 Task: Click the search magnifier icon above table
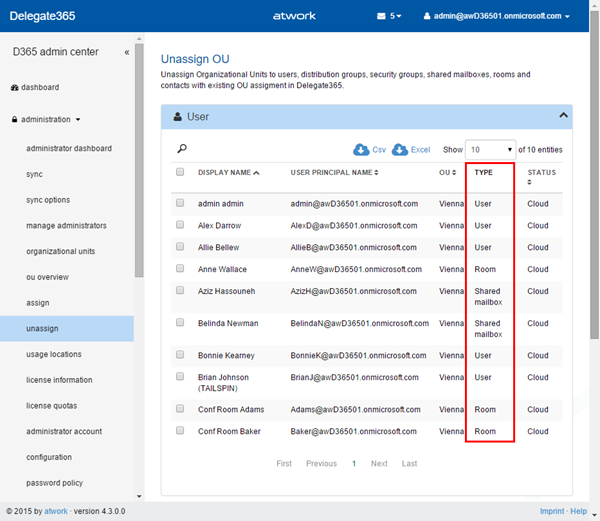point(182,149)
